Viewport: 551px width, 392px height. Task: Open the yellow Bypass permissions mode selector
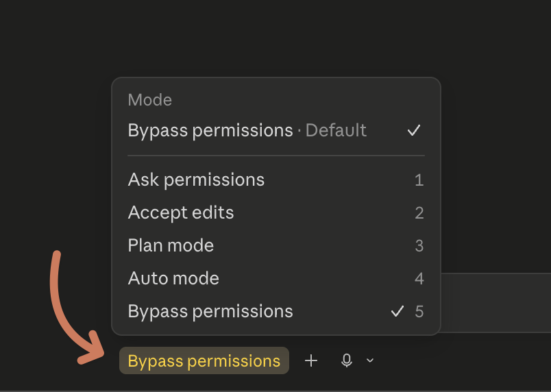pos(204,360)
